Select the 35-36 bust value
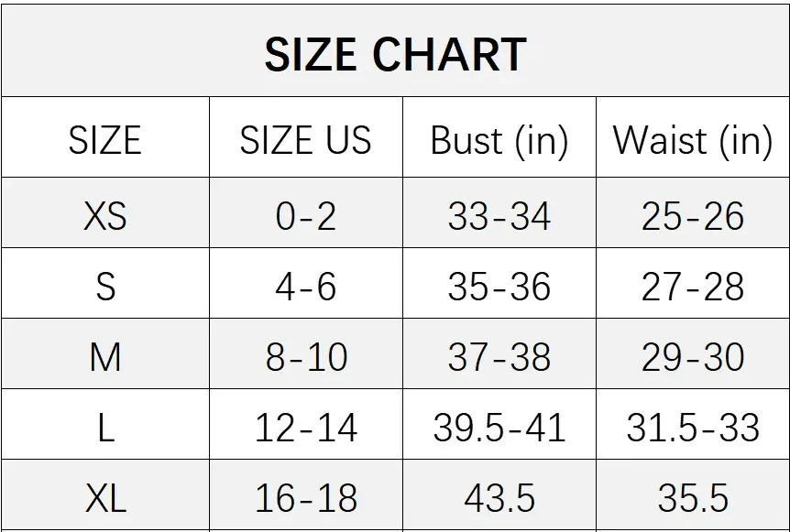 click(x=499, y=287)
